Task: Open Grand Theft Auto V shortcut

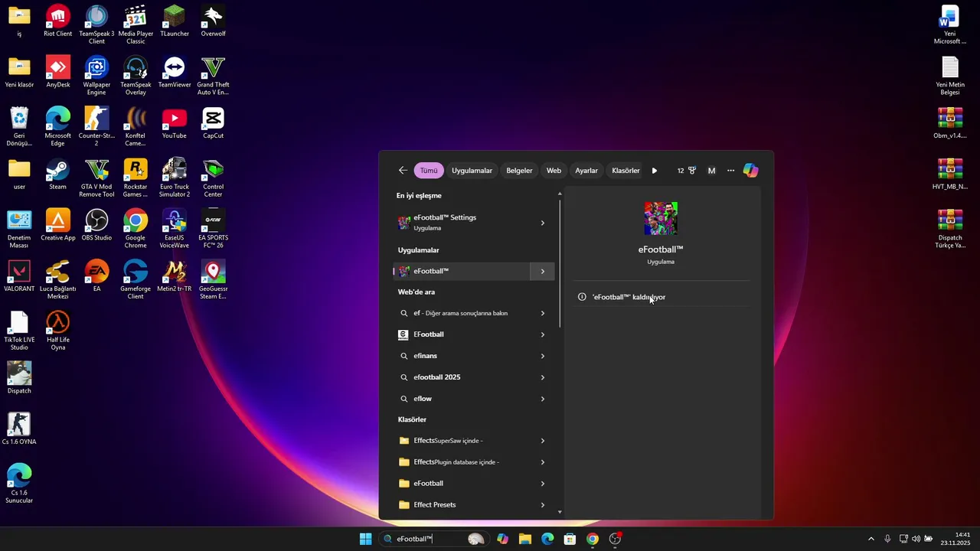Action: point(213,76)
